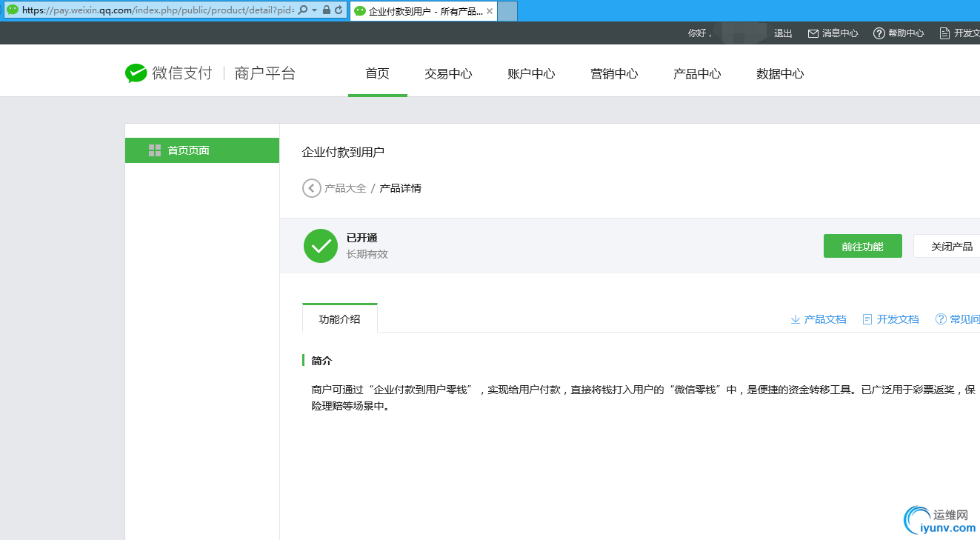This screenshot has height=540, width=980.
Task: Click the 已开通 status label
Action: 362,238
